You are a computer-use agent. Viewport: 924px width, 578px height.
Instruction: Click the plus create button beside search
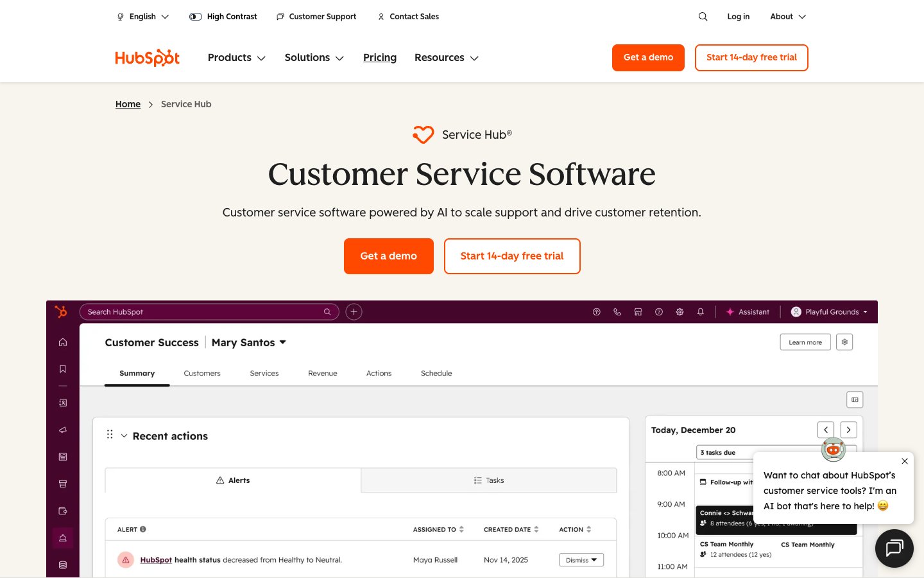click(x=354, y=312)
